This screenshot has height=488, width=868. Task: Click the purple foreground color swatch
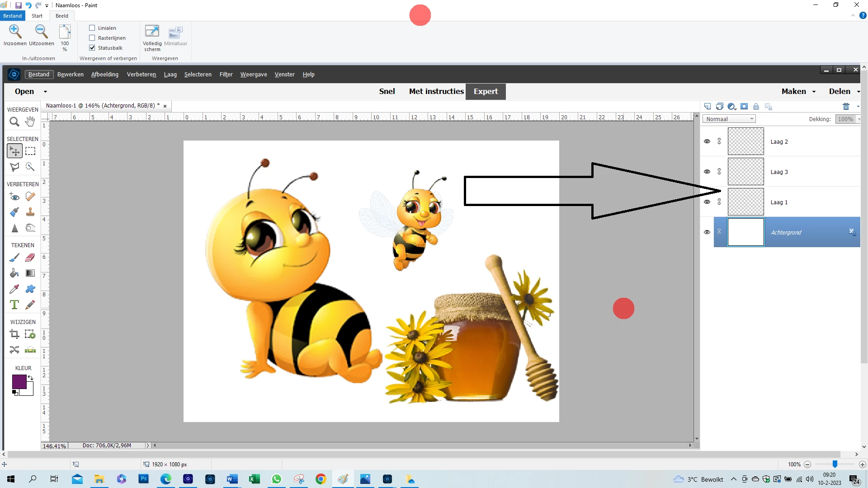click(19, 382)
